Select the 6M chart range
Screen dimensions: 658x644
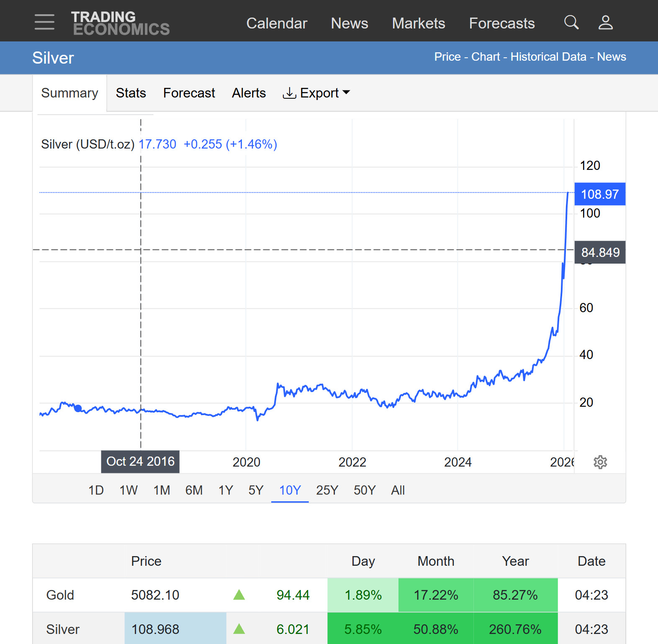[194, 490]
